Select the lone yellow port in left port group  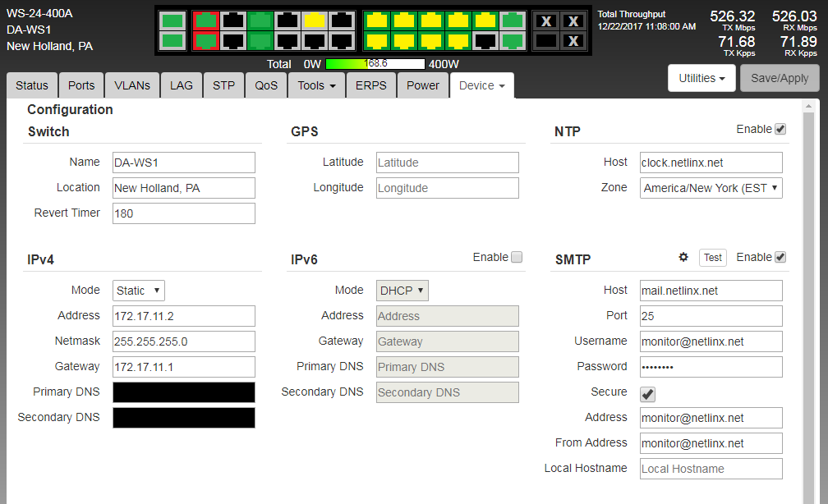coord(315,21)
